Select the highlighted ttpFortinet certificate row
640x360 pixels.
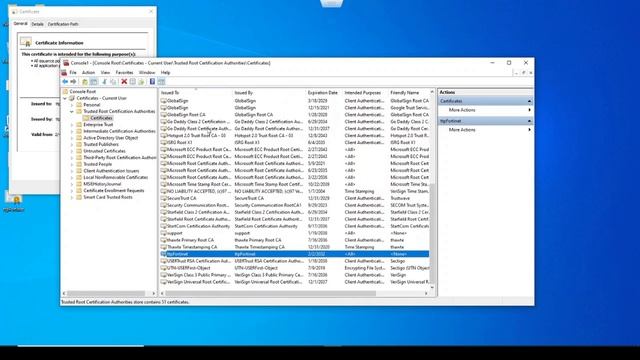[294, 254]
